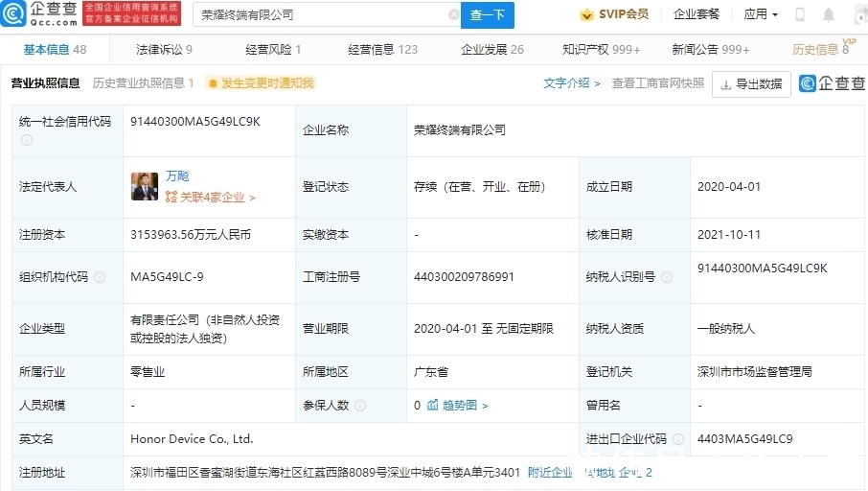Screen dimensions: 868x491
Task: Open 趋势图 trend chart link
Action: (x=464, y=405)
